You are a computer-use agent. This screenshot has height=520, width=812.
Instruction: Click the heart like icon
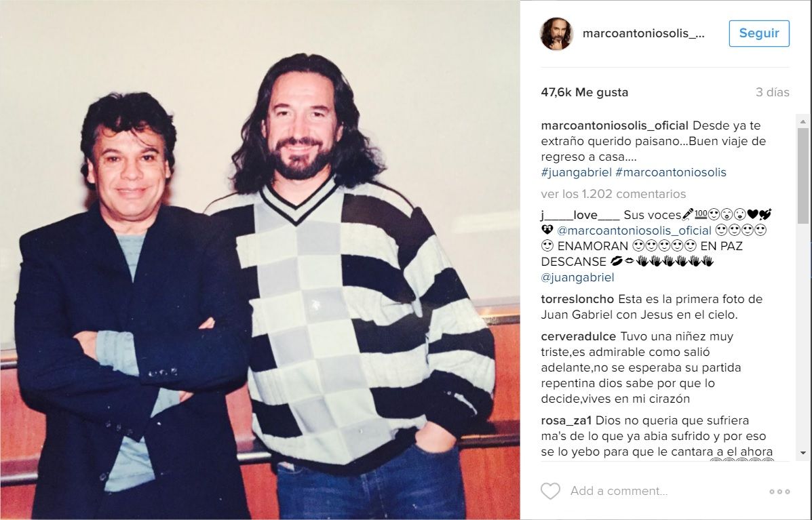click(550, 491)
